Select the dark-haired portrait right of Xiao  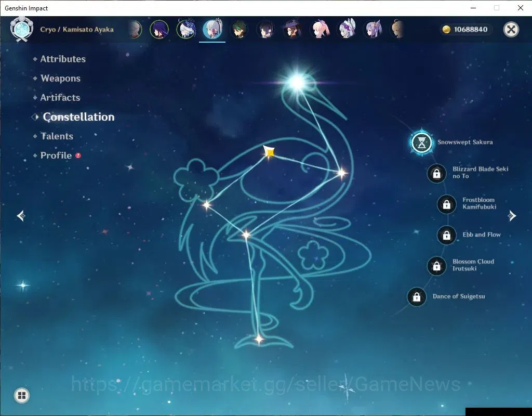(265, 30)
